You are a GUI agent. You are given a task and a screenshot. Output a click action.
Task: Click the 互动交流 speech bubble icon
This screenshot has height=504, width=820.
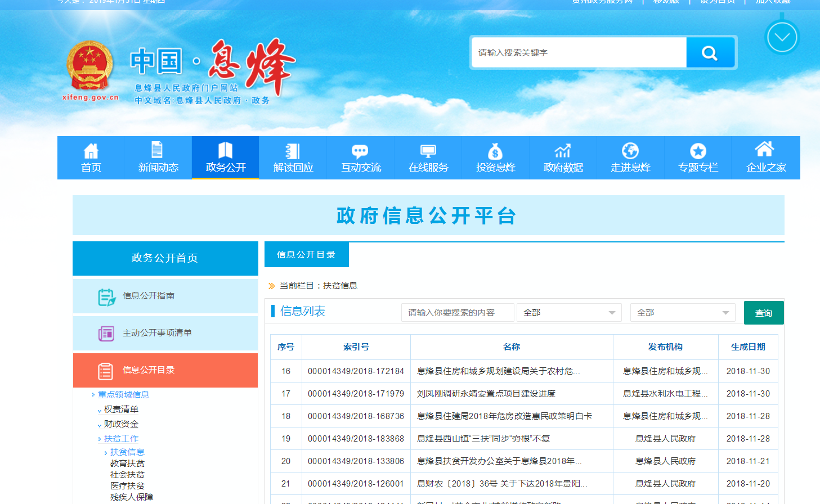(x=360, y=151)
